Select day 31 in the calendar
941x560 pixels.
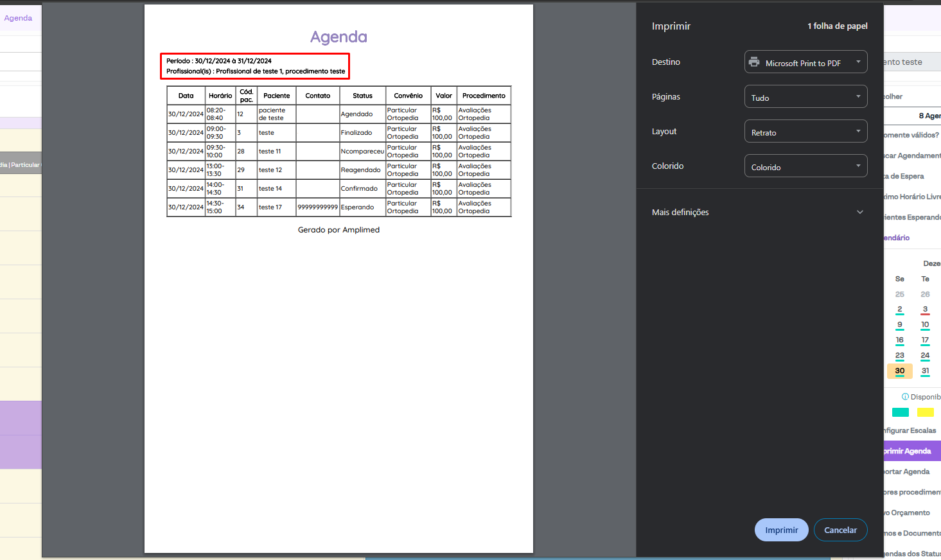coord(925,371)
